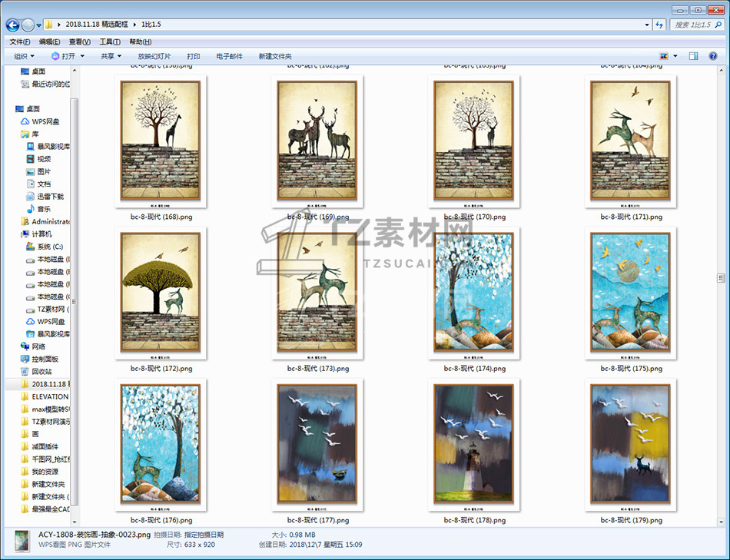Open 音乐 music library in the sidebar

(x=44, y=209)
